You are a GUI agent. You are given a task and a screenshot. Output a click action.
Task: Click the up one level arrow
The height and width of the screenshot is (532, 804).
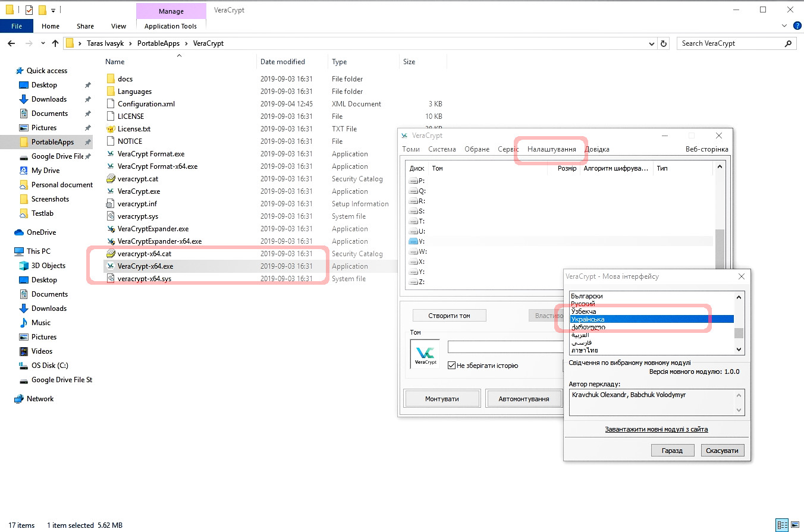click(55, 43)
